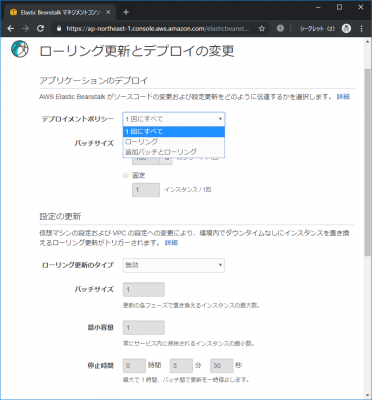Click the browser back arrow
The height and width of the screenshot is (400, 372).
(x=11, y=29)
